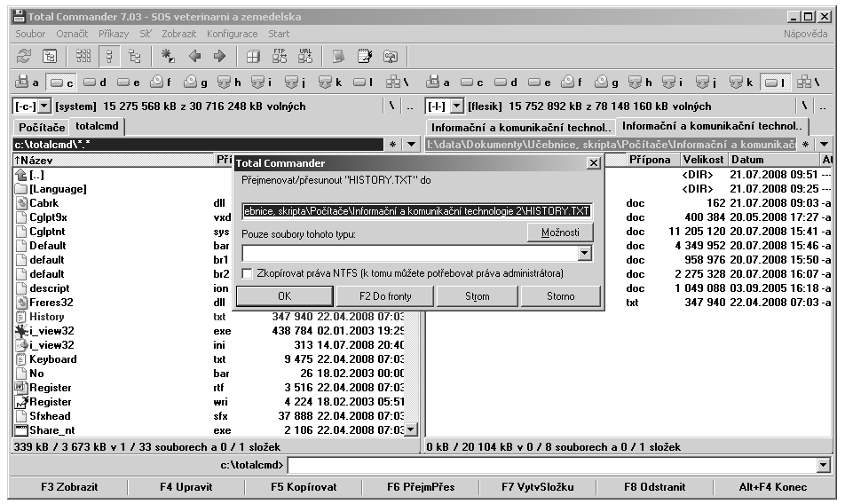This screenshot has width=845, height=504.
Task: Click F3 Zobrazit button
Action: coord(69,487)
